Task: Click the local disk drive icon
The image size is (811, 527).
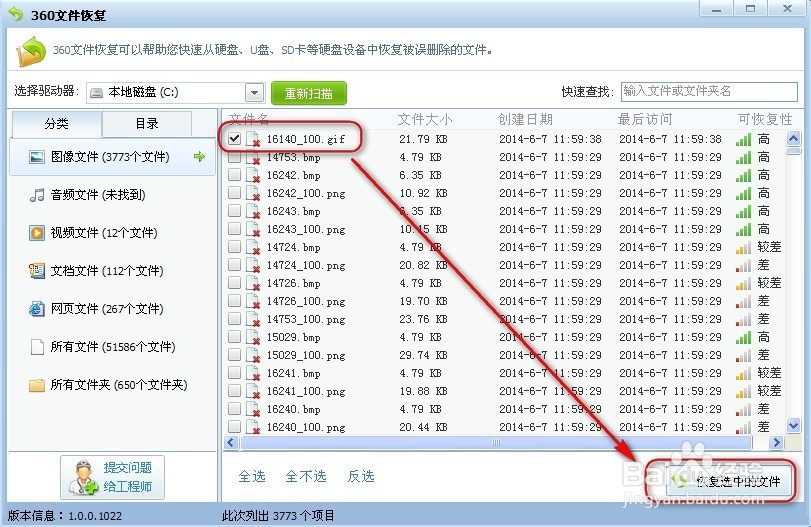Action: [x=96, y=93]
